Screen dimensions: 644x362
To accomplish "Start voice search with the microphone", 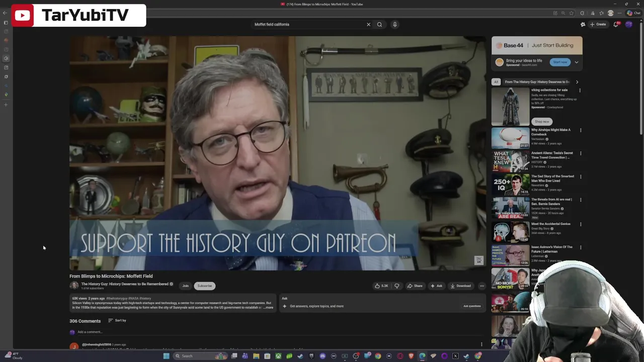I will click(x=395, y=24).
